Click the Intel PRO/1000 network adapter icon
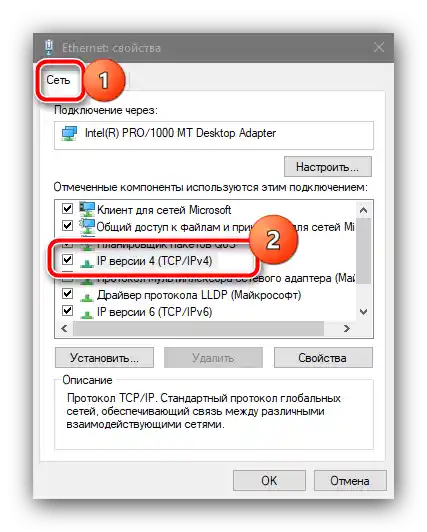 coord(70,133)
